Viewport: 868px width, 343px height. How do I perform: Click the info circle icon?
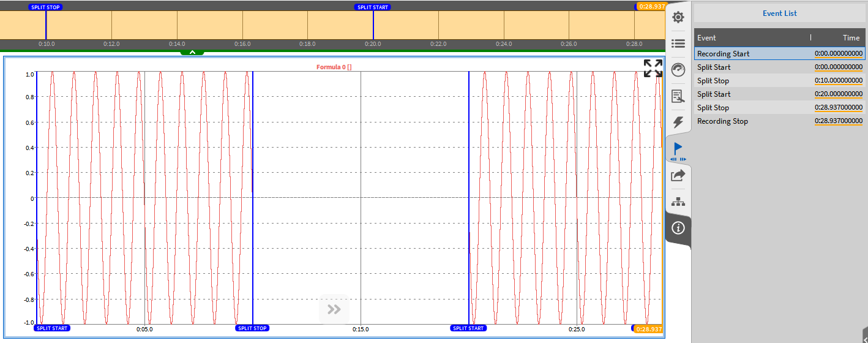678,228
